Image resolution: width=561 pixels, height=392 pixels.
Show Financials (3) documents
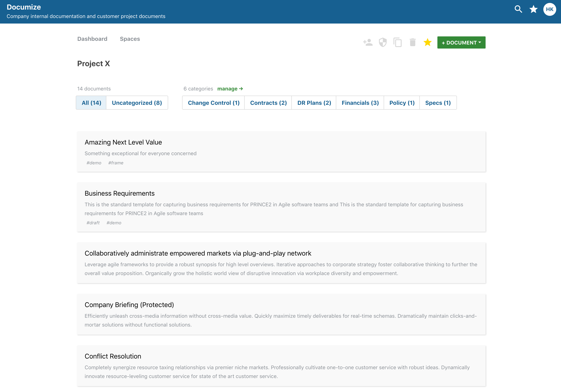[x=360, y=103]
